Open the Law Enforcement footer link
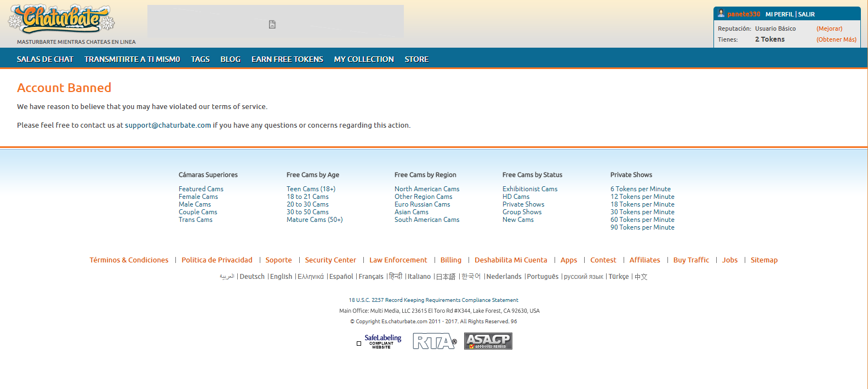This screenshot has width=868, height=389. [x=398, y=260]
